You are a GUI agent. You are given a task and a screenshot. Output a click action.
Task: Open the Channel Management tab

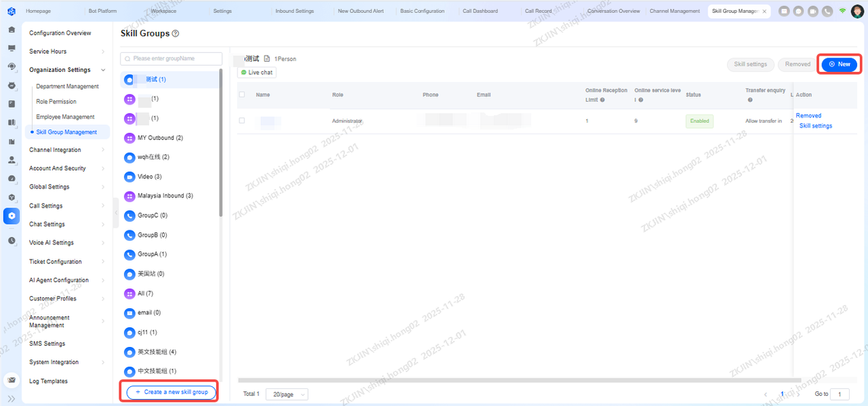coord(674,11)
